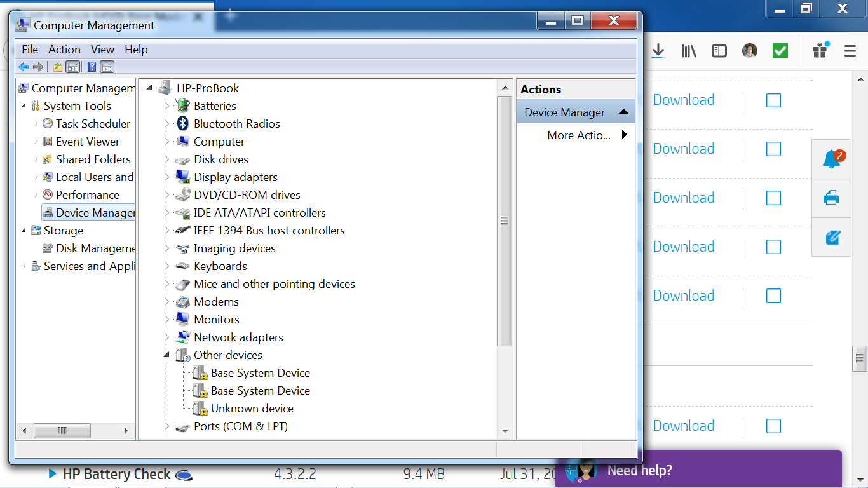This screenshot has width=868, height=488.
Task: Expand the Network adapters category
Action: (166, 337)
